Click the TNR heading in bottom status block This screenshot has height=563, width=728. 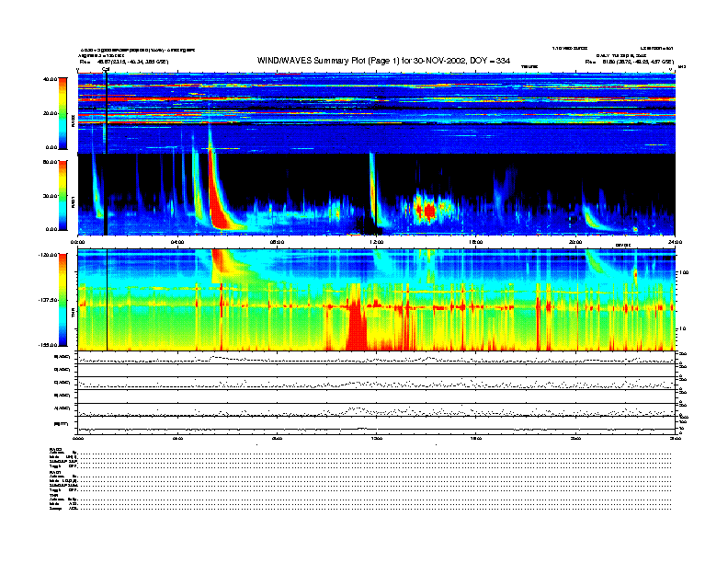(53, 496)
